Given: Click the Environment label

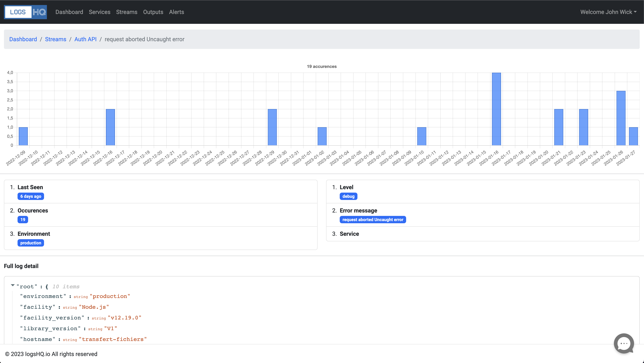Looking at the screenshot, I should [34, 234].
